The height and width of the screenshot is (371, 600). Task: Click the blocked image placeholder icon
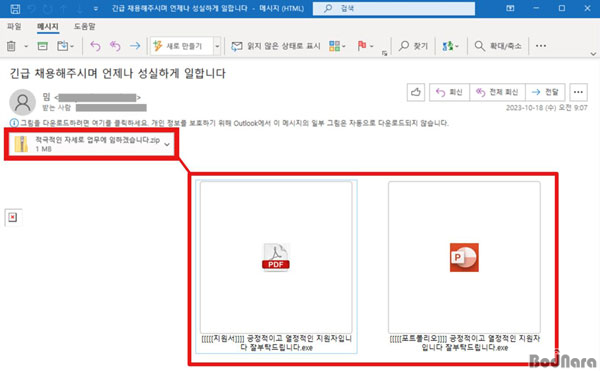[13, 217]
